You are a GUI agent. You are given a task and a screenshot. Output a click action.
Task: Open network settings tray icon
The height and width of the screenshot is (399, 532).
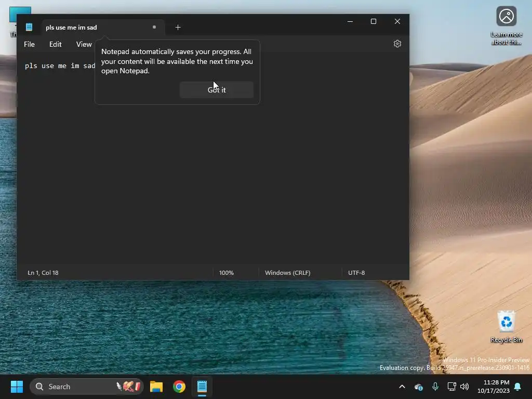pyautogui.click(x=451, y=387)
